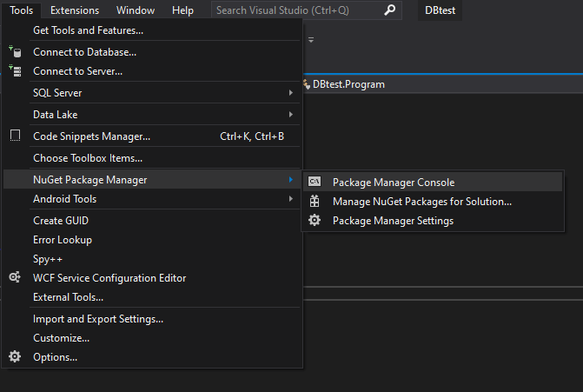Viewport: 583px width, 392px height.
Task: Choose Connect to Server menu entry
Action: [x=152, y=71]
